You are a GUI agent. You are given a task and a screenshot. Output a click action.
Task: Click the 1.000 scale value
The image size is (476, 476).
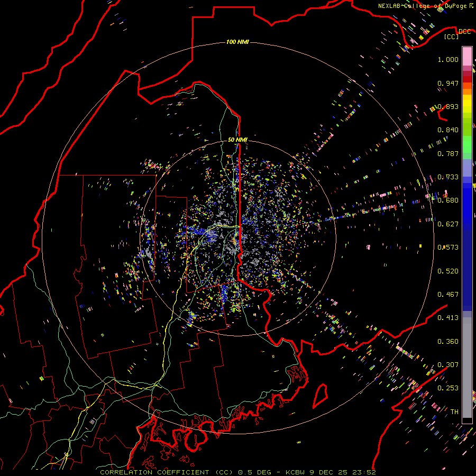coord(448,59)
